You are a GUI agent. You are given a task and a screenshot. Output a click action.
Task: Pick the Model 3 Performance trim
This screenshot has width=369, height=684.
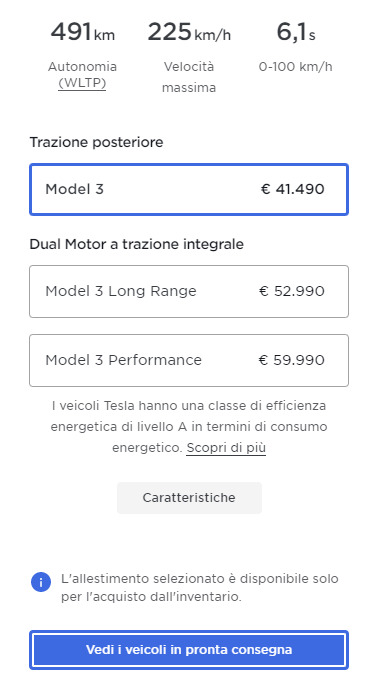tap(189, 360)
